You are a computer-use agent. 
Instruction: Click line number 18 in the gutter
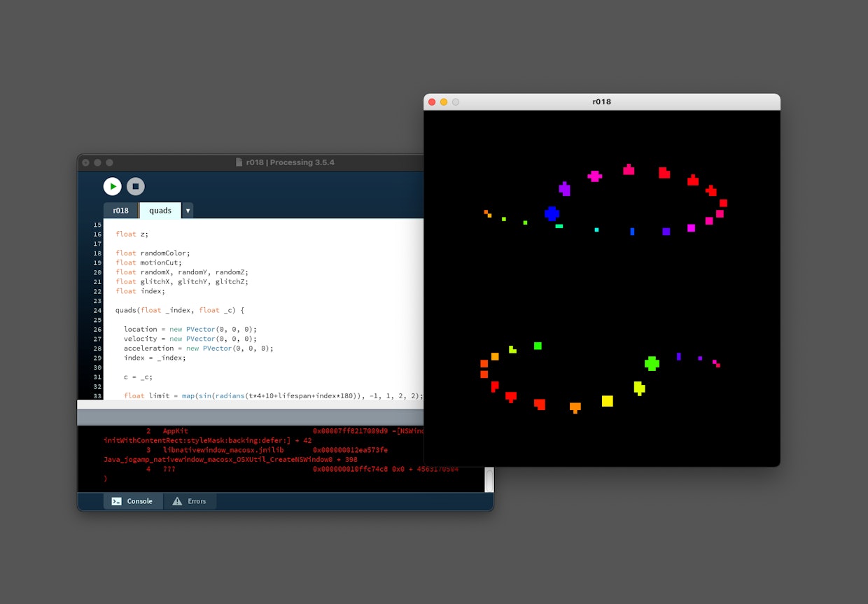pos(97,253)
